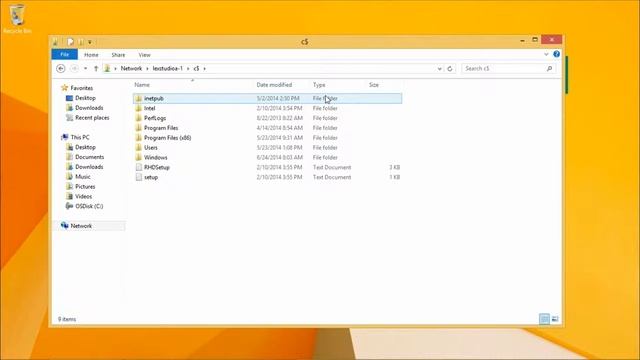Select This PC in navigation pane
Screen dimensions: 640x360
pyautogui.click(x=80, y=137)
